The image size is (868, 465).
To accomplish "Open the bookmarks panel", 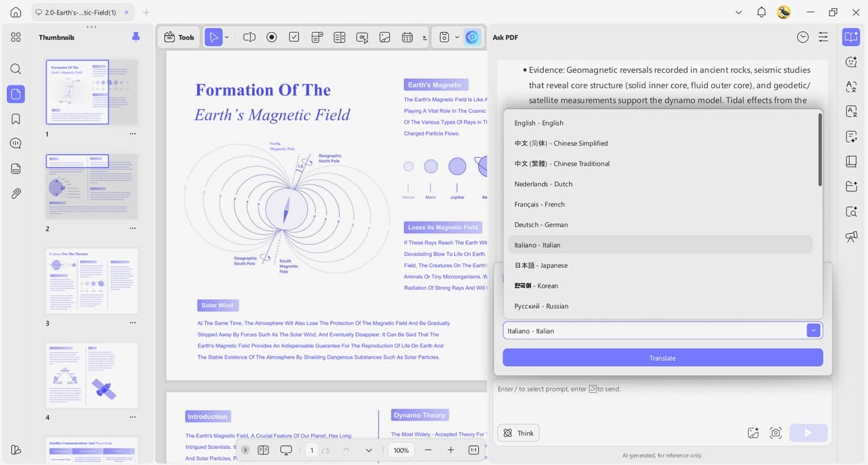I will (16, 119).
